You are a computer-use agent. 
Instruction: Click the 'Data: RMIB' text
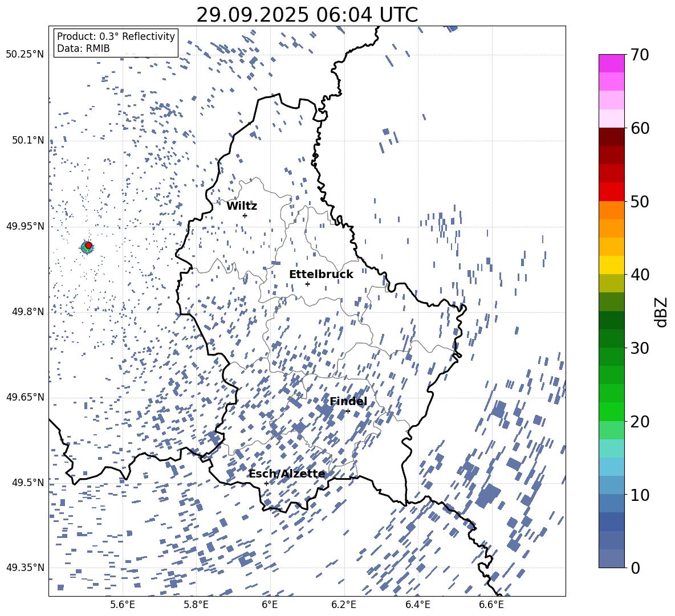click(83, 48)
